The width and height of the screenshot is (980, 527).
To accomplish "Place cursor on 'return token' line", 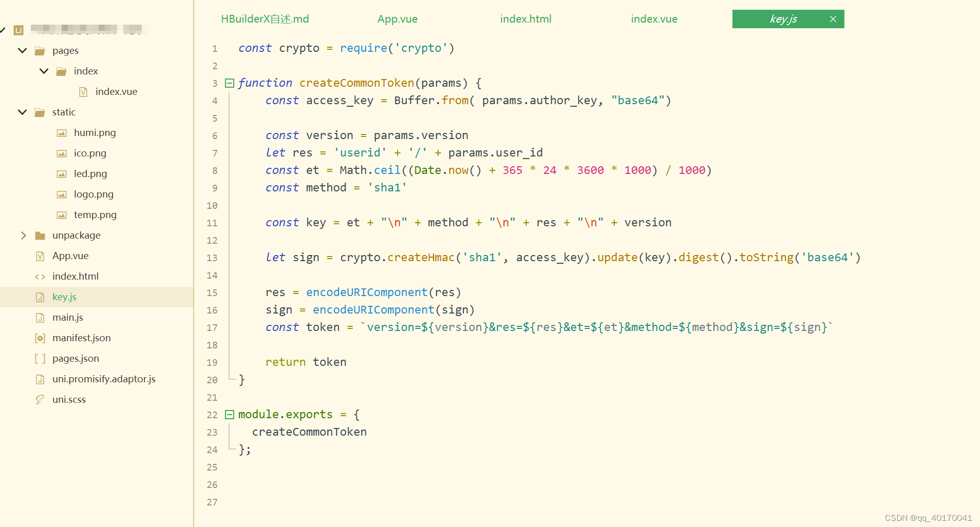I will (306, 362).
